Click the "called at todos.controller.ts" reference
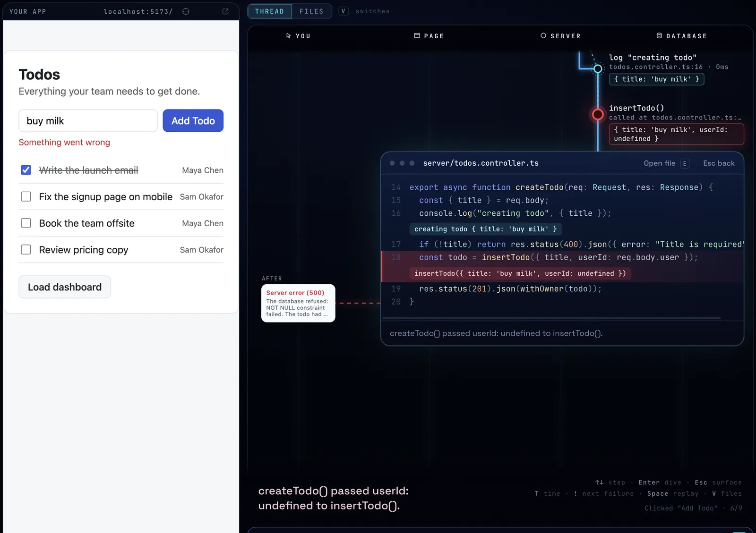Screen dimensions: 756x533 [x=675, y=118]
